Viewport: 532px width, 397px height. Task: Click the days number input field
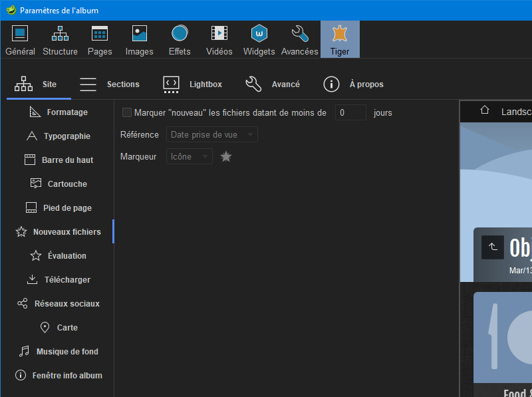[x=350, y=113]
